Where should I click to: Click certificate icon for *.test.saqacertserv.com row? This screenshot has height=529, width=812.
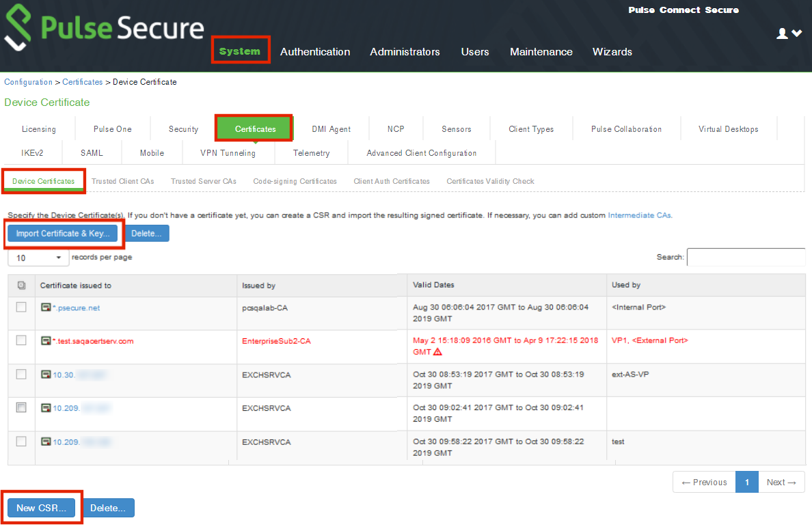pos(46,340)
